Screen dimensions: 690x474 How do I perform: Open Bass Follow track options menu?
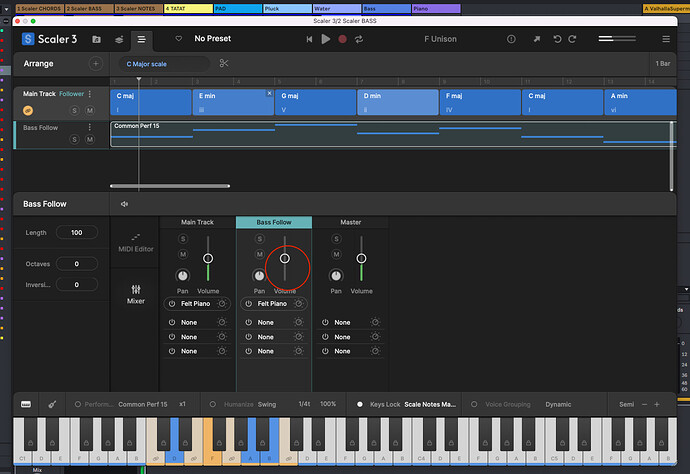(90, 127)
